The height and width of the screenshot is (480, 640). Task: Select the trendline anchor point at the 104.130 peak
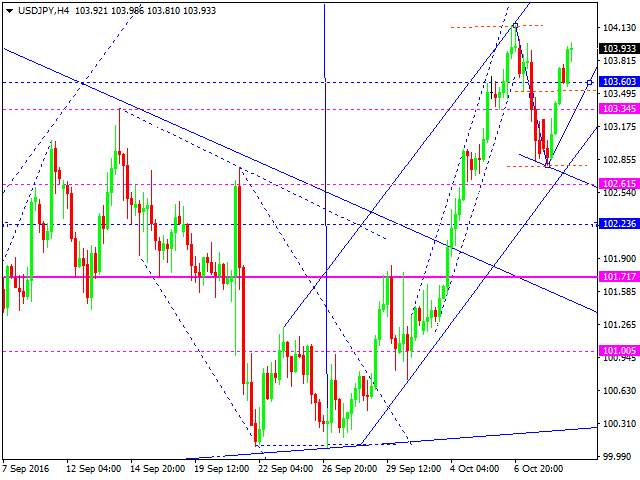click(515, 26)
